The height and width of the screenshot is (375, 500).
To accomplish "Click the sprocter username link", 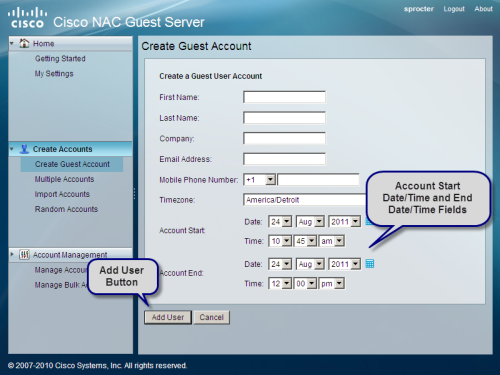I will 419,9.
